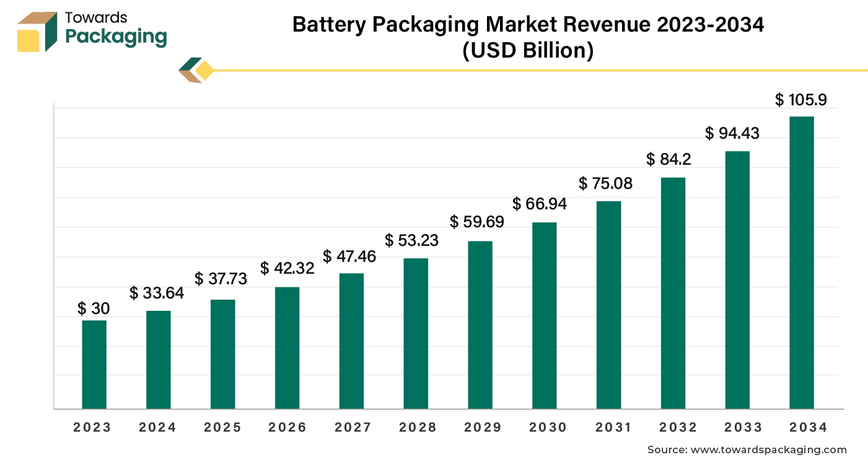Click the 'Source: www.towardspackaging.com' credit
The width and height of the screenshot is (868, 465).
click(x=747, y=450)
